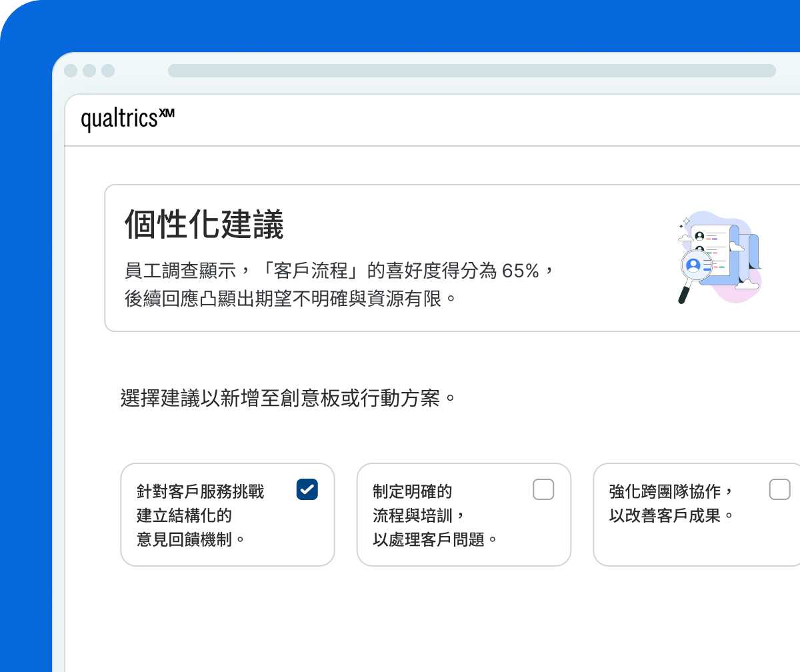Select the 制定明確的流程與培訓 card text

(435, 515)
